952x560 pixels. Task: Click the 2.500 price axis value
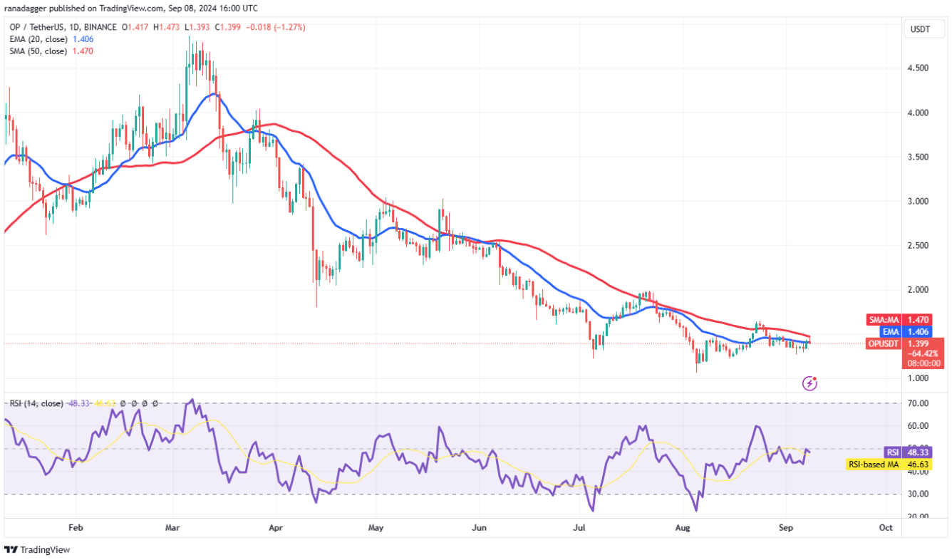click(x=917, y=245)
